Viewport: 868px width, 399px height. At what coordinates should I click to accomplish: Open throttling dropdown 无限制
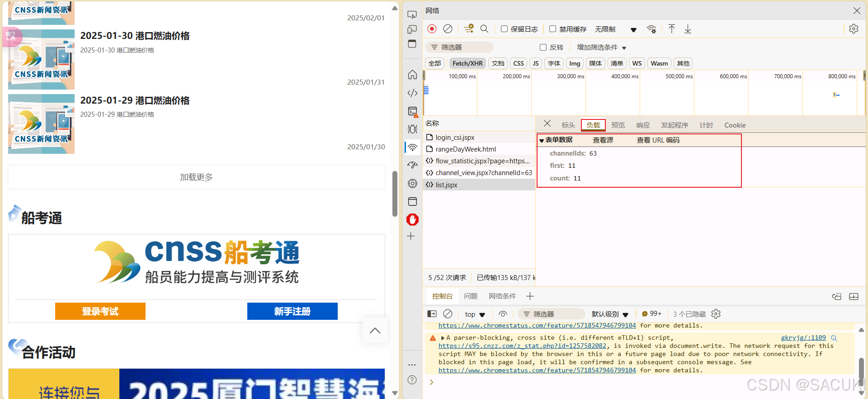tap(616, 29)
